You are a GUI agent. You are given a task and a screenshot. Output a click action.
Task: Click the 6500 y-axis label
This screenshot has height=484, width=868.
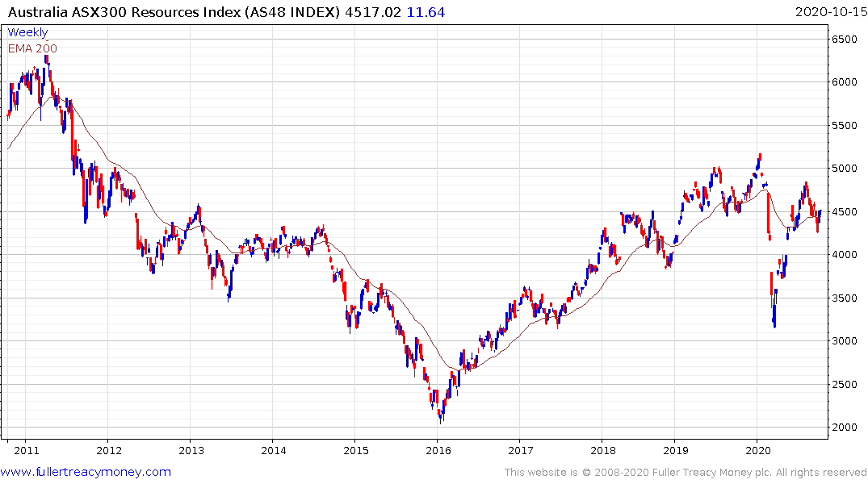[x=845, y=40]
